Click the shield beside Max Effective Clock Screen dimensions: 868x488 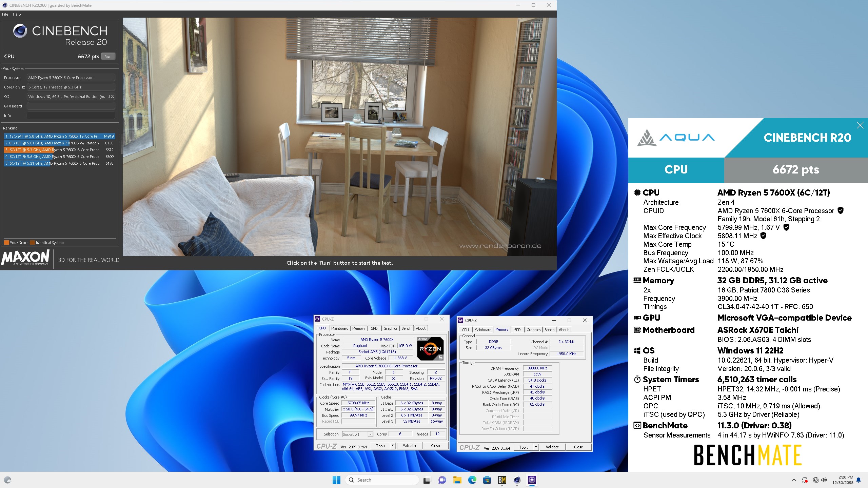point(763,236)
